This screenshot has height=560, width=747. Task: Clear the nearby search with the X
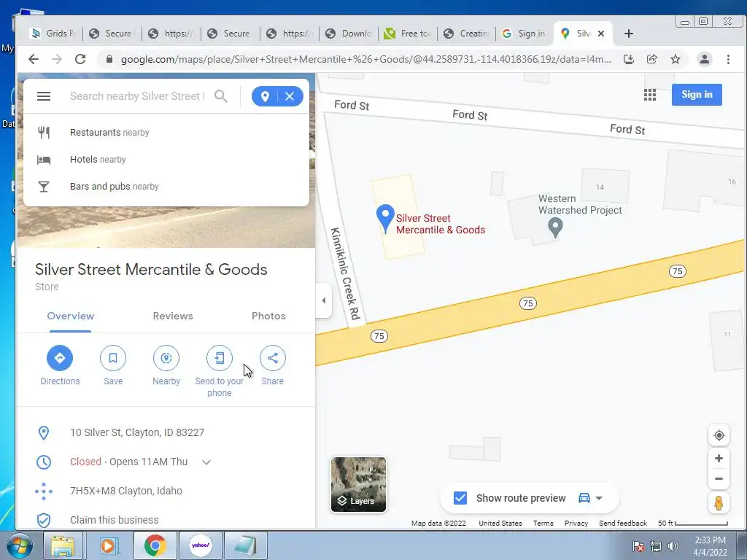[x=290, y=96]
